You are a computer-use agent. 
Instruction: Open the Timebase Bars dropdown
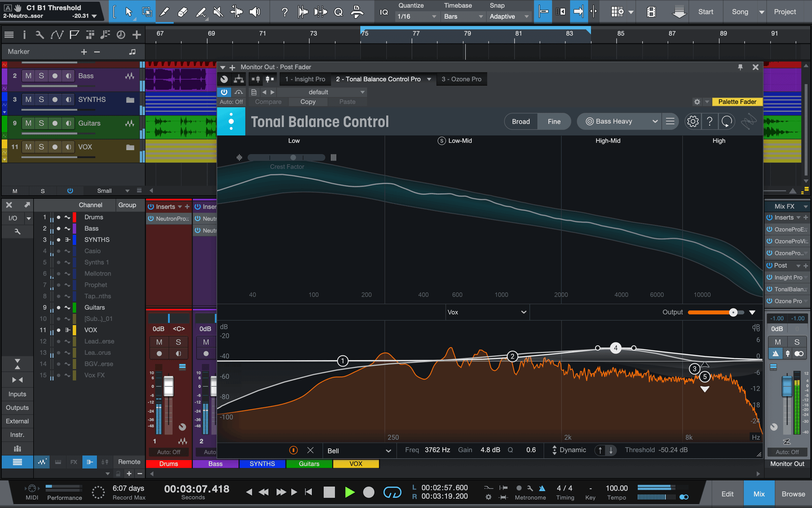click(463, 16)
